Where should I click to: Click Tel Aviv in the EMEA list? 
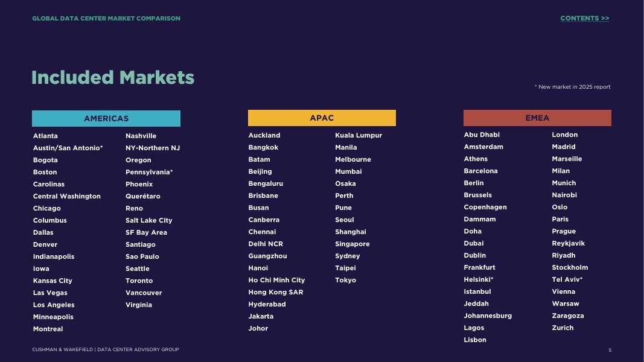click(567, 279)
